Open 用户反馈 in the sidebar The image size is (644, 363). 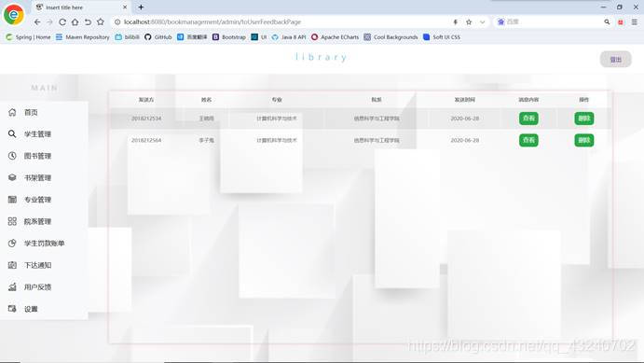[37, 286]
